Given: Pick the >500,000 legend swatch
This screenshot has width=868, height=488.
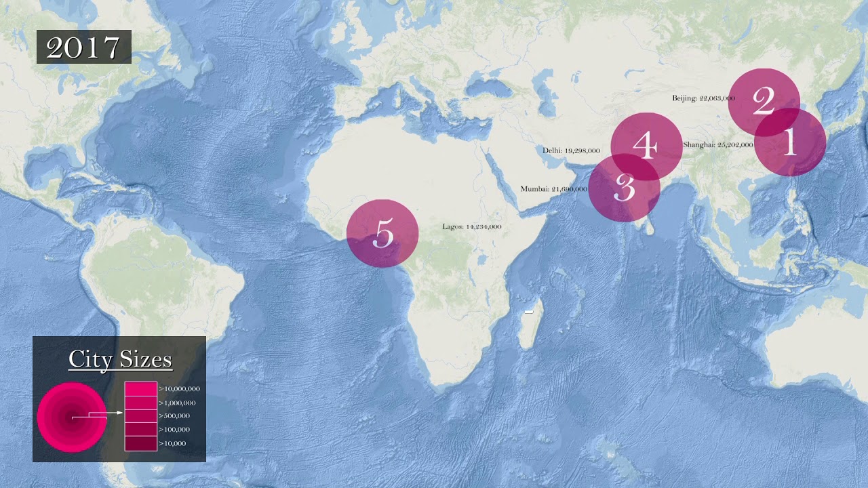Looking at the screenshot, I should coord(140,416).
